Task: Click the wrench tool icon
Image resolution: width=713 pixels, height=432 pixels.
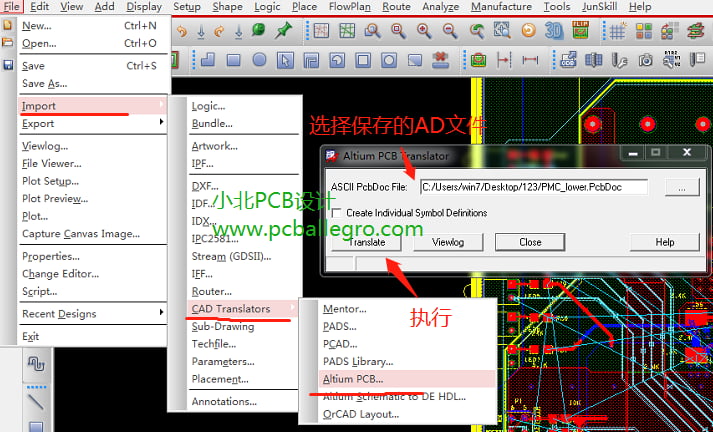Action: (619, 60)
